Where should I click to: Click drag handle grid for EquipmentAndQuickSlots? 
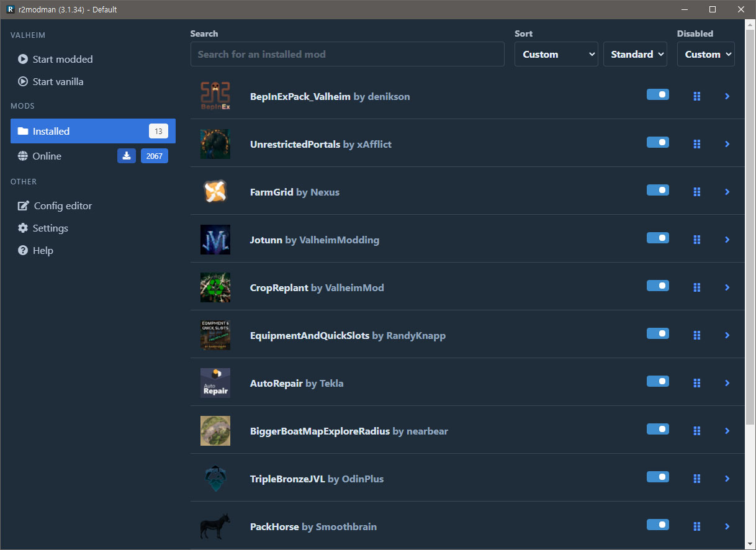tap(697, 335)
